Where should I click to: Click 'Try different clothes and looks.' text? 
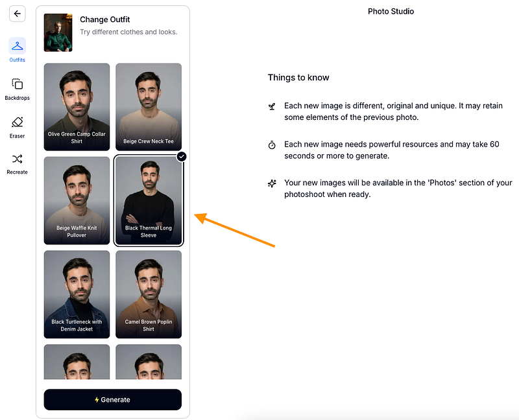[x=128, y=32]
